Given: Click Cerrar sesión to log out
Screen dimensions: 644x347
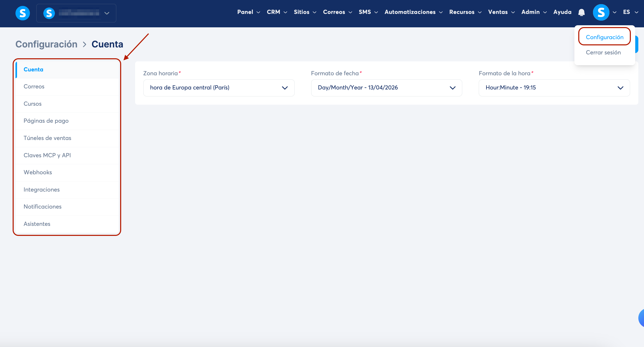Looking at the screenshot, I should tap(603, 52).
